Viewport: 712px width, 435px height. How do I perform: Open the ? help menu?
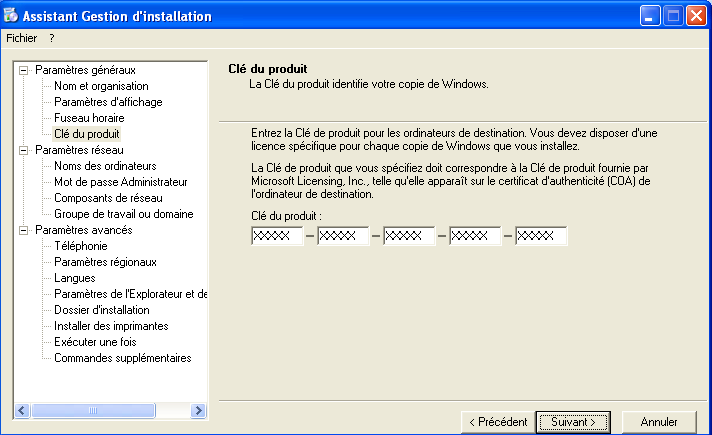(x=51, y=38)
